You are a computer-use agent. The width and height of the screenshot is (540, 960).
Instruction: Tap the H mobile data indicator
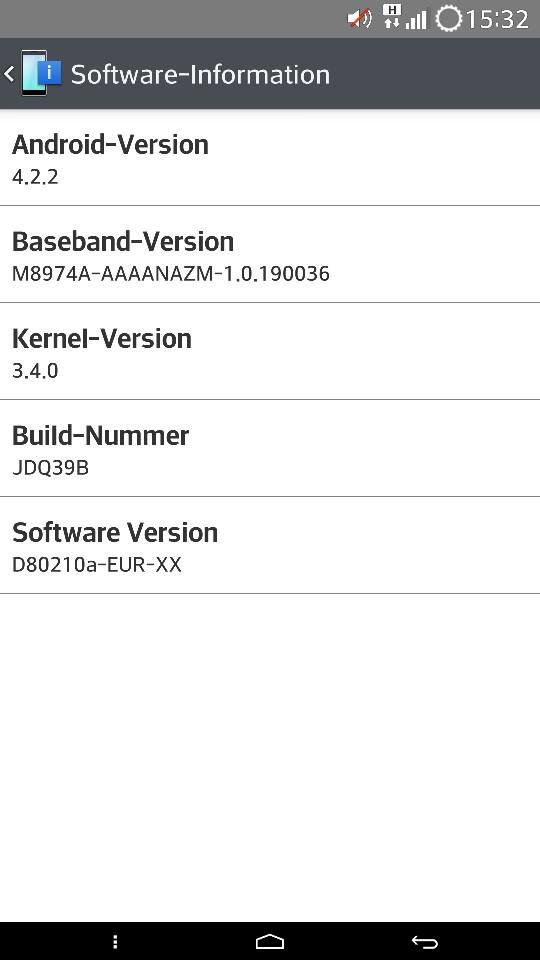[392, 16]
